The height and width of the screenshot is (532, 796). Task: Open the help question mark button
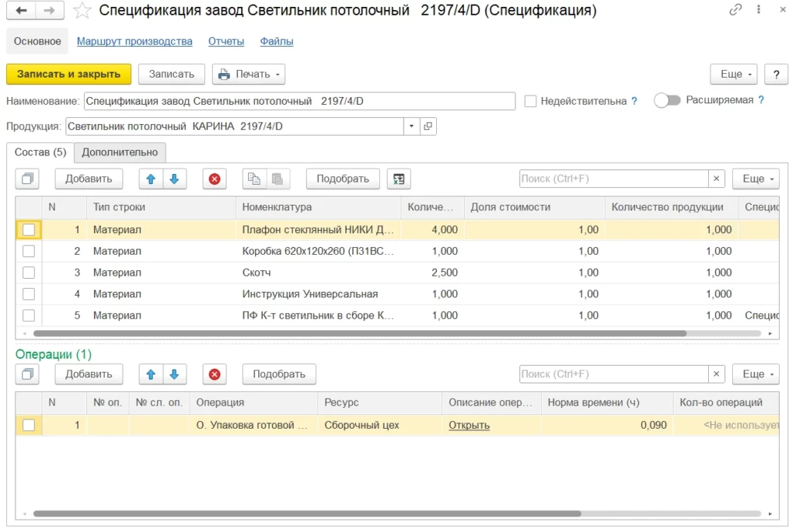tap(777, 75)
